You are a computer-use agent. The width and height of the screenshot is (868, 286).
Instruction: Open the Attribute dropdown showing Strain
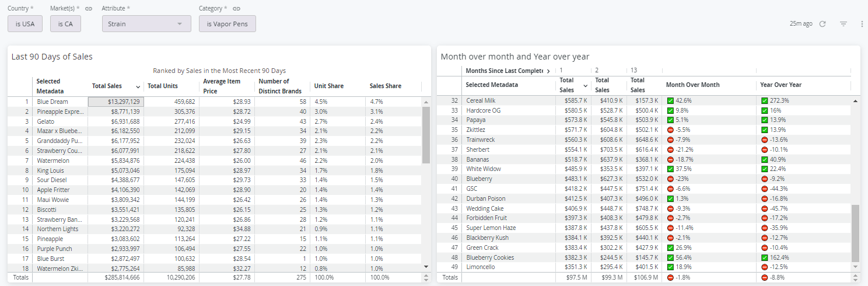pos(146,24)
